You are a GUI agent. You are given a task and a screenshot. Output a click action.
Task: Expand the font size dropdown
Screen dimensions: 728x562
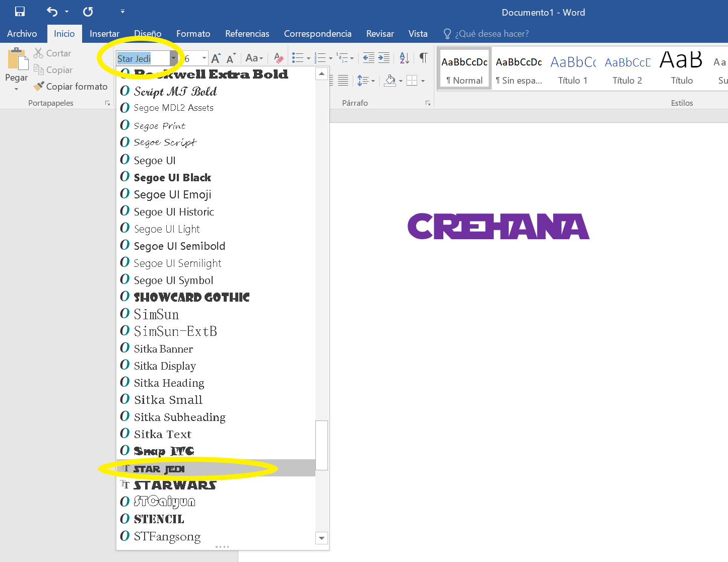point(204,58)
